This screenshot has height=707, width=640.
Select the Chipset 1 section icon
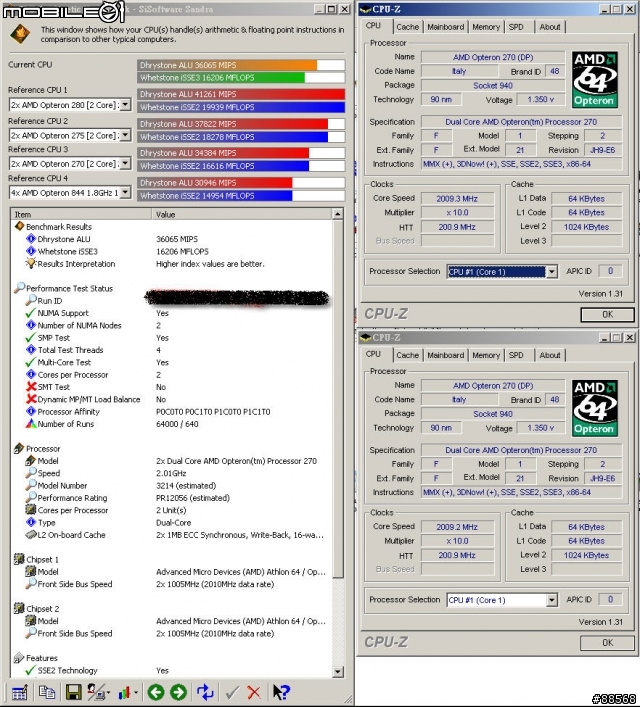(x=19, y=559)
